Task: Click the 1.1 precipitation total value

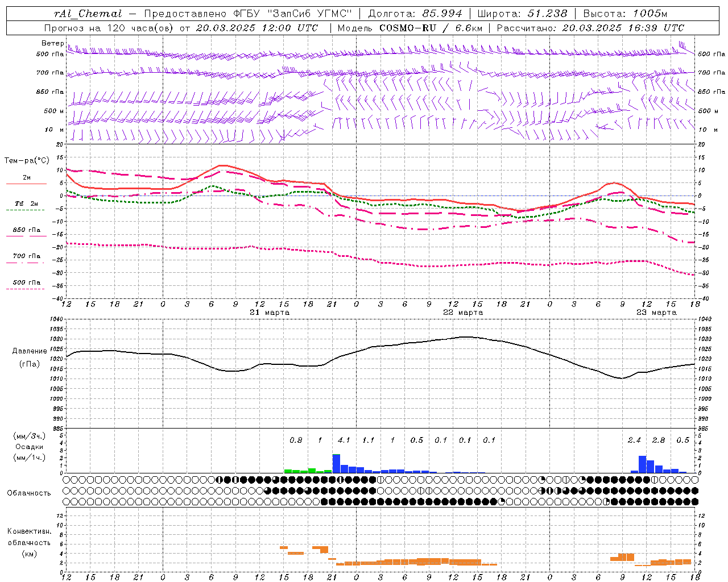Action: tap(369, 440)
